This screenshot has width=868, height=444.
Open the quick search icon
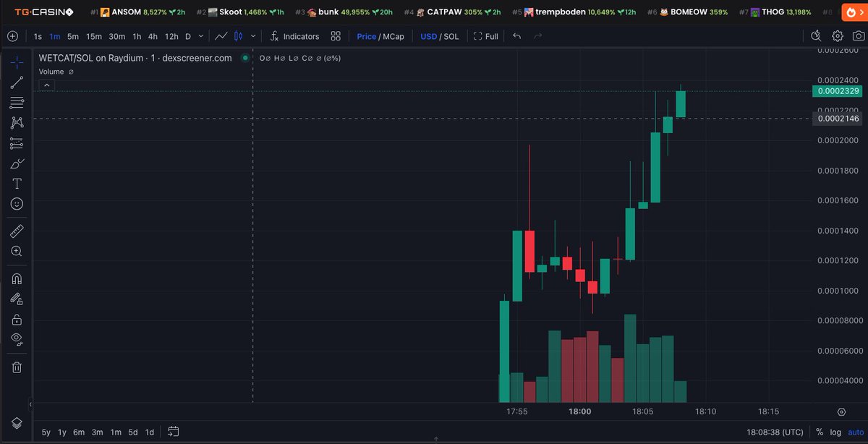point(816,36)
